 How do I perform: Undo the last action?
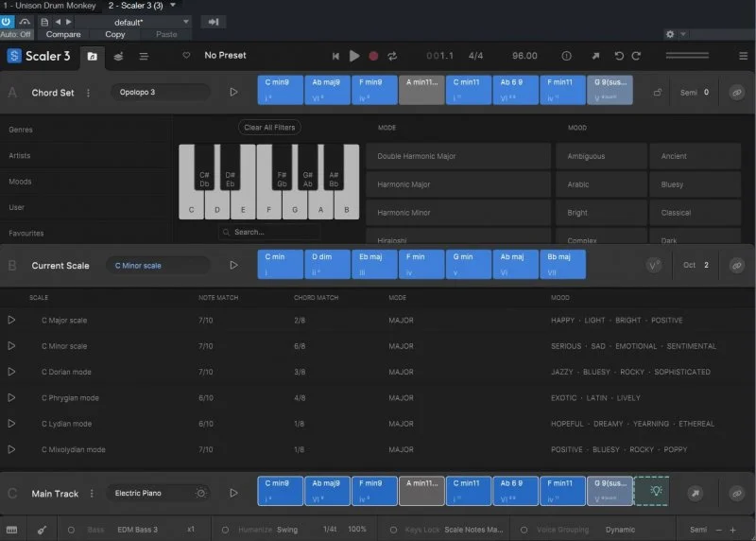click(x=619, y=56)
